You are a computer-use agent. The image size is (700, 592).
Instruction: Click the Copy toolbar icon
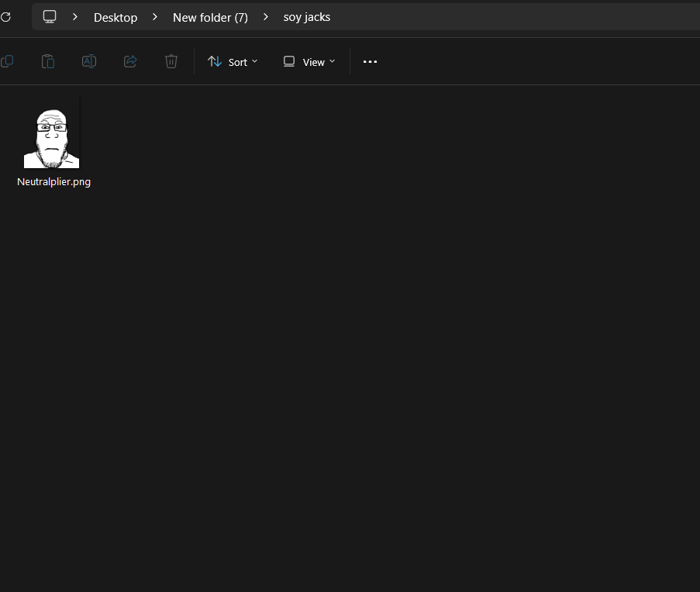pos(7,61)
